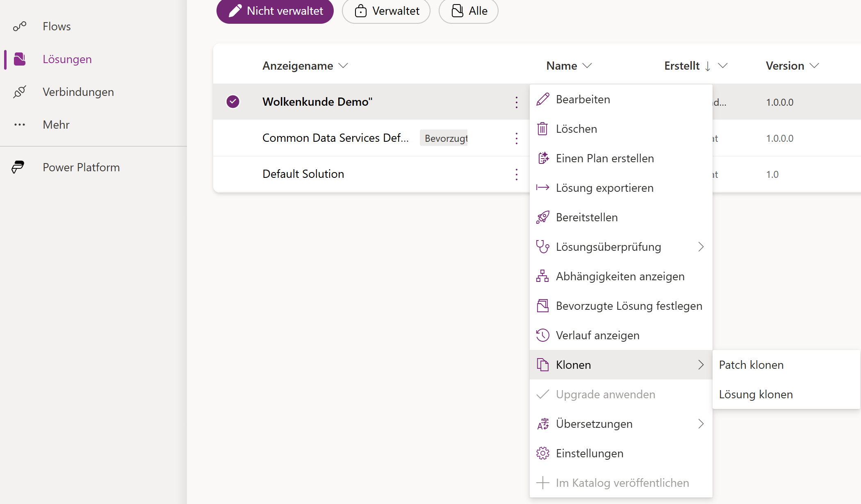This screenshot has height=504, width=861.
Task: Click the Verlauf anzeigen history icon
Action: (543, 335)
